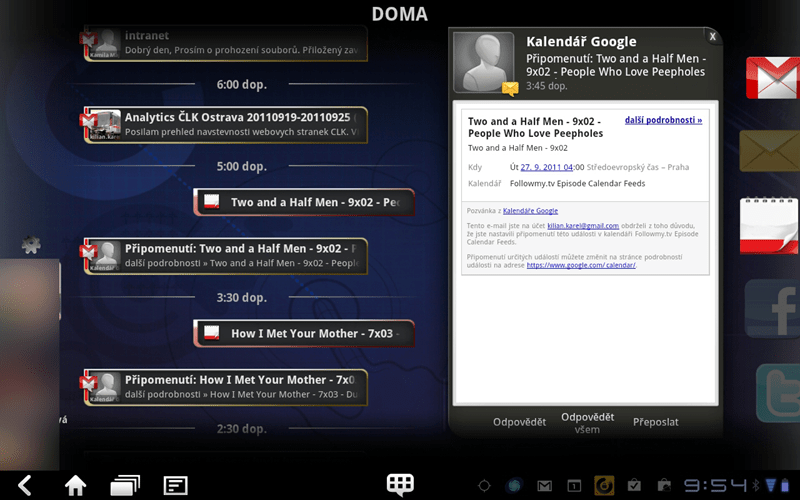The width and height of the screenshot is (800, 500).
Task: Tap Followmy.tv Episode Calendar Feeds text
Action: 577,184
